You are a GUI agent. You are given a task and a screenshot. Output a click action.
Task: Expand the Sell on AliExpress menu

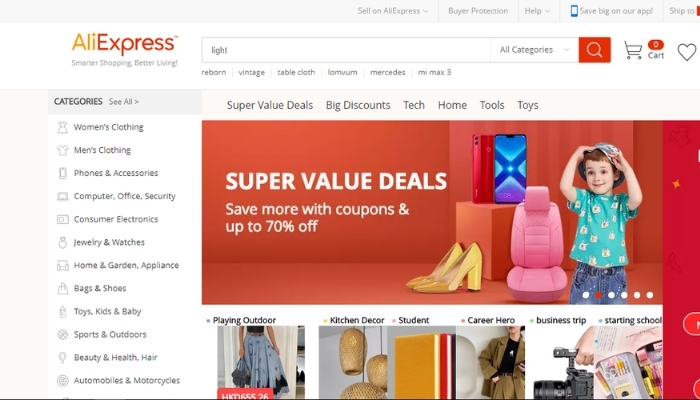[393, 11]
